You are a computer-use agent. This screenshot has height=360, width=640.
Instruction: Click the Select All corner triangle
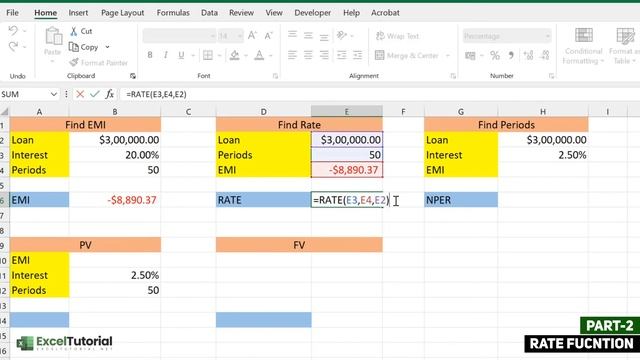coord(4,111)
